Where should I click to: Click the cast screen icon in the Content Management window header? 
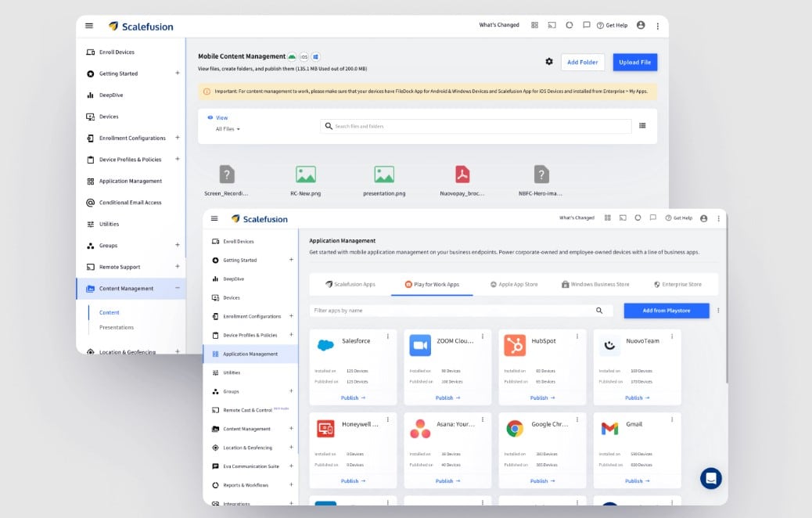click(x=552, y=25)
